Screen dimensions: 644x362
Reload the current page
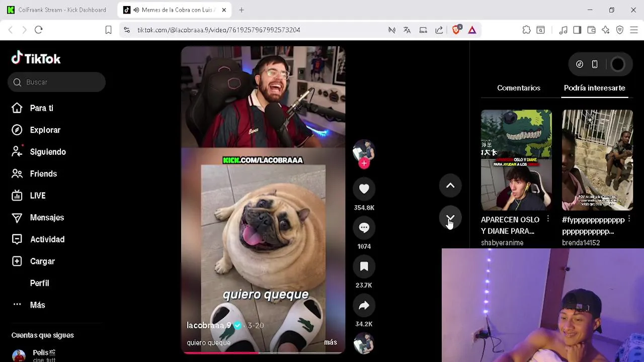click(x=38, y=30)
